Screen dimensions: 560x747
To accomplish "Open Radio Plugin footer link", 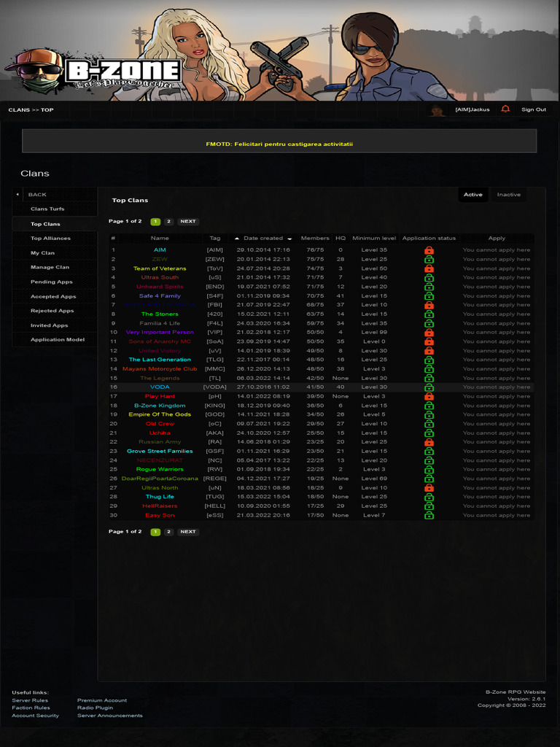I will coord(96,708).
